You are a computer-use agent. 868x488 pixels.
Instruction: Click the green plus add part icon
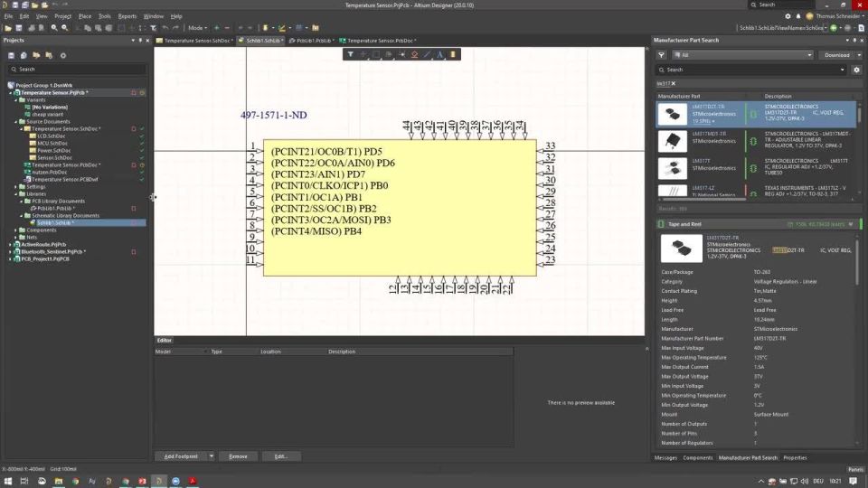pos(216,28)
